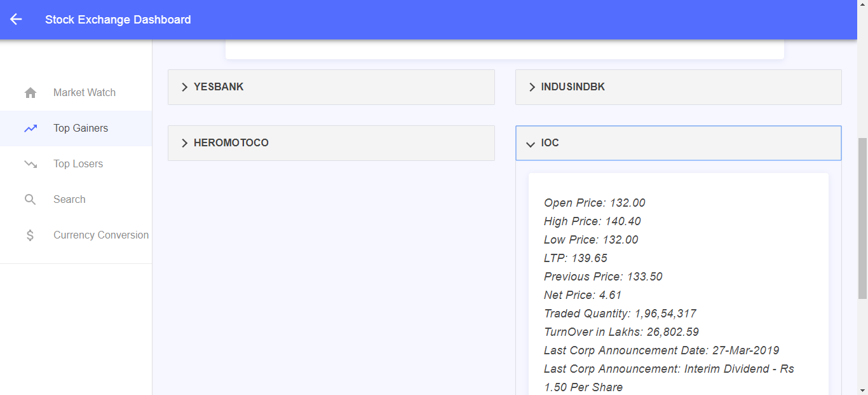Screen dimensions: 868x395
Task: Click 'TurnOver in Lakhs: 26,802.59' line
Action: tap(621, 332)
